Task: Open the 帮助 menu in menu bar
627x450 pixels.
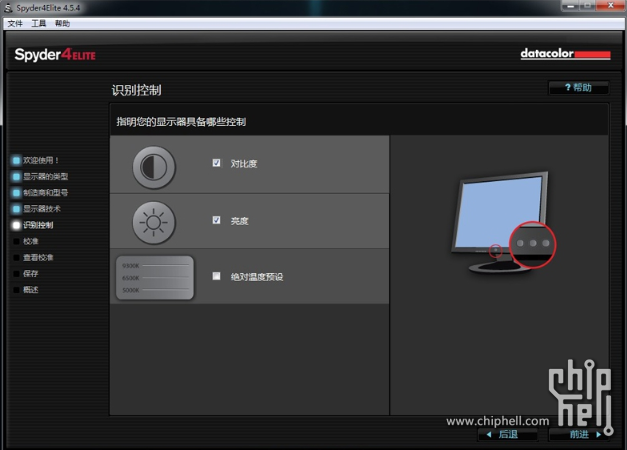Action: 62,24
